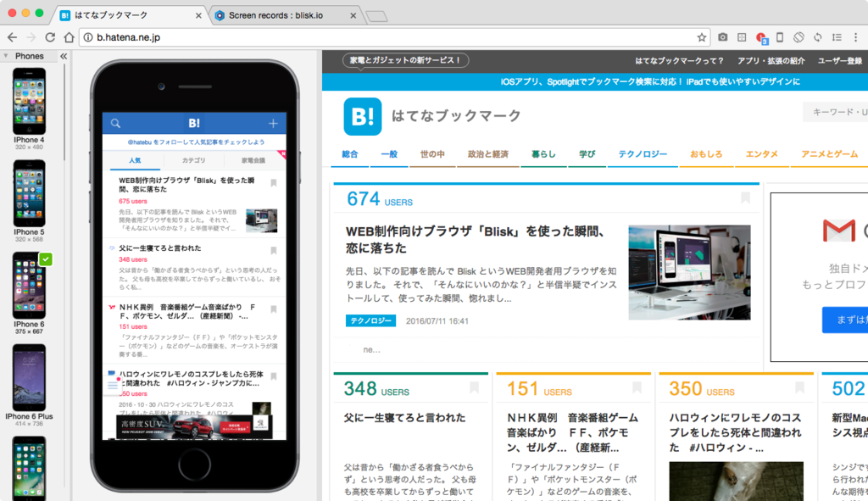868x501 pixels.
Task: Toggle auto-refresh sync icon
Action: click(818, 37)
